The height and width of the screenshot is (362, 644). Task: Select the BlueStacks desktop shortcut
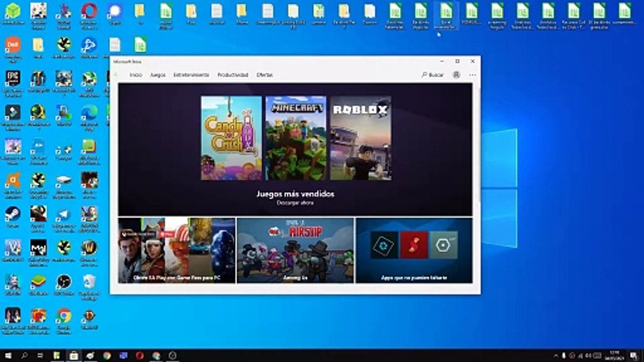pyautogui.click(x=38, y=285)
